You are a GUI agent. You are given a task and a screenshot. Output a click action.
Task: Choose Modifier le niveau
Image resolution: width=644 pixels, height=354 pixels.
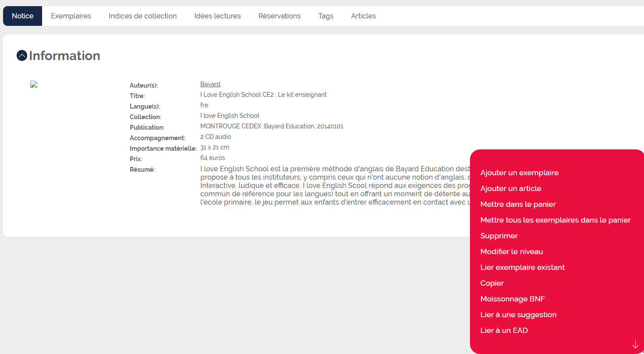tap(512, 251)
